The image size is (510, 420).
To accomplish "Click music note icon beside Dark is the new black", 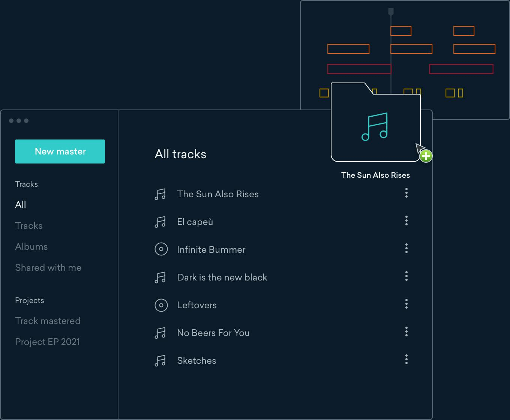I will coord(160,277).
